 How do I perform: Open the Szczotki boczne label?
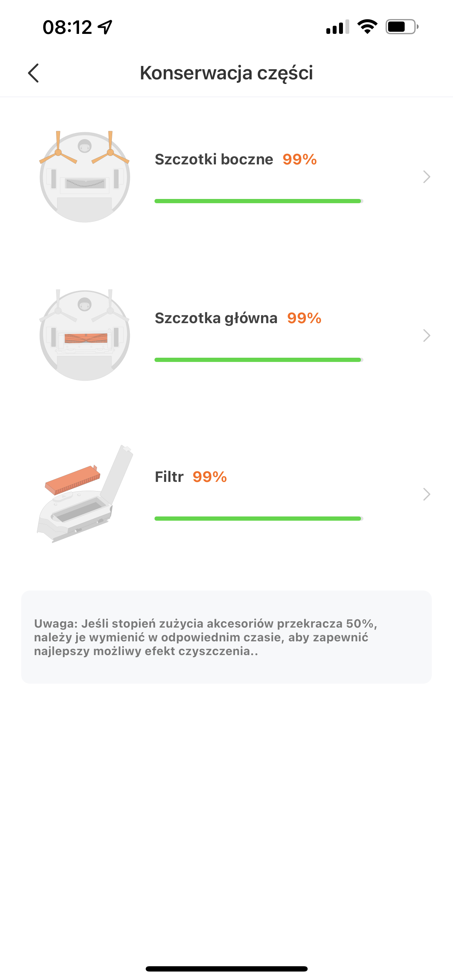tap(214, 159)
